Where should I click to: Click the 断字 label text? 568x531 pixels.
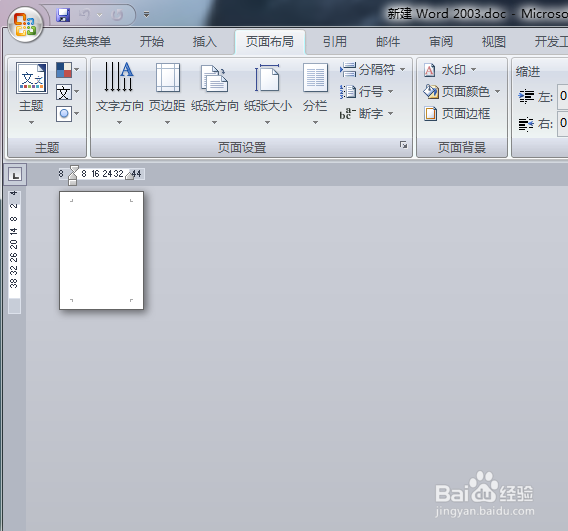pos(371,114)
